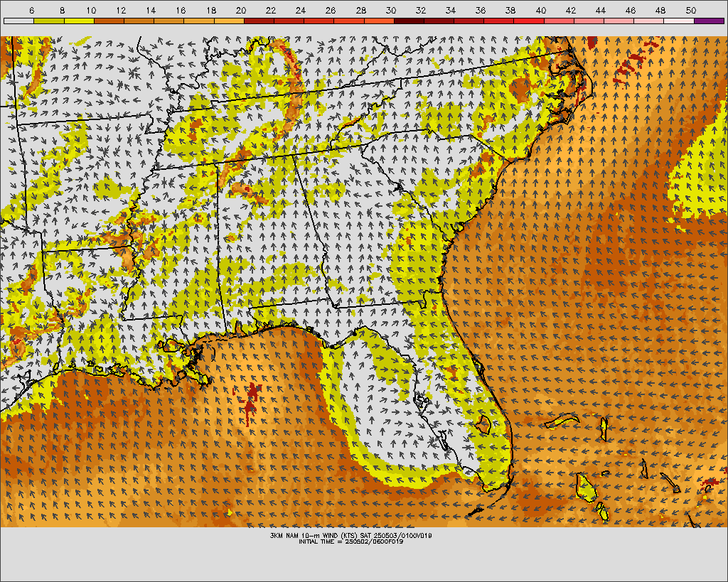Select the 12–14 knots legend swatch
Image resolution: width=728 pixels, height=582 pixels.
point(139,21)
